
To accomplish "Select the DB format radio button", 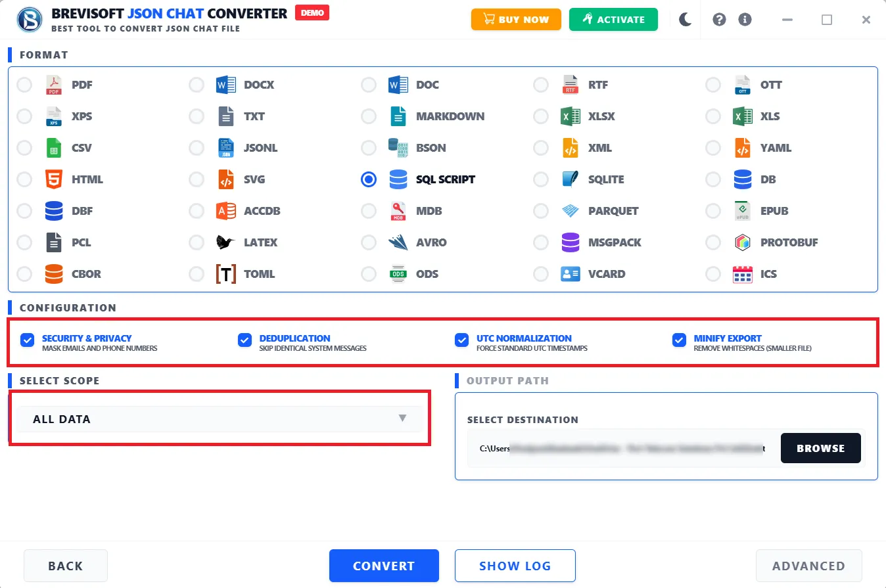I will click(x=713, y=179).
